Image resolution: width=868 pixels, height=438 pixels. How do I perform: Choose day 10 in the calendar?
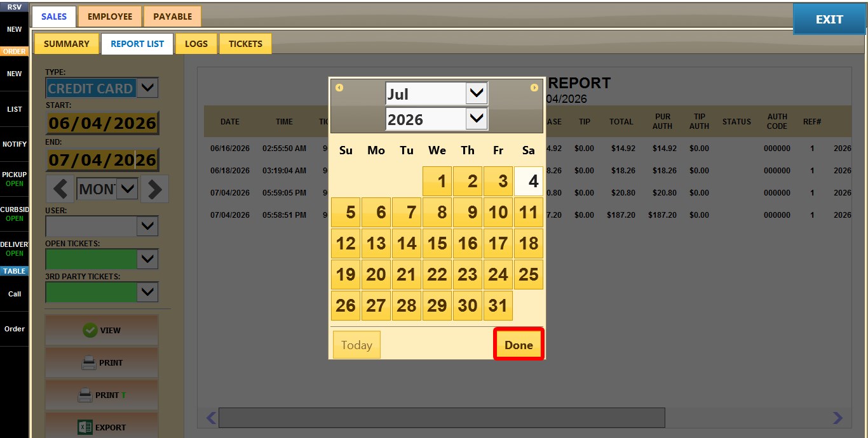(x=498, y=212)
